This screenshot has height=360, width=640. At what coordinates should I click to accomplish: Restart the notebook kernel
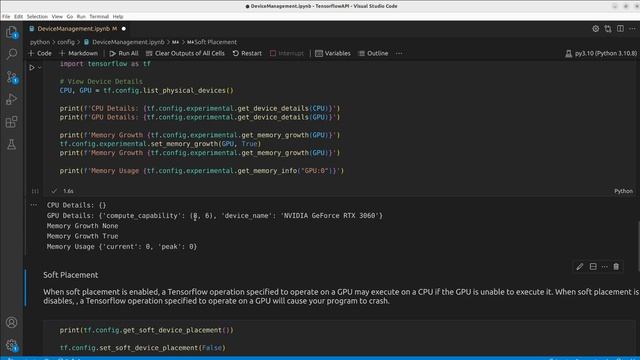247,53
